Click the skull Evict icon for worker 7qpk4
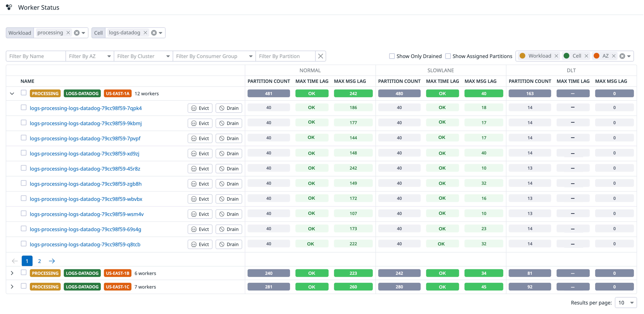 (194, 108)
